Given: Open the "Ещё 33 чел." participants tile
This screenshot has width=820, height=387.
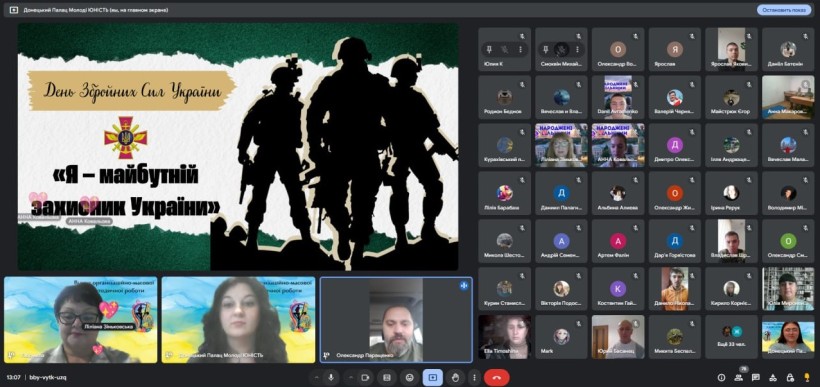Looking at the screenshot, I should click(x=732, y=337).
